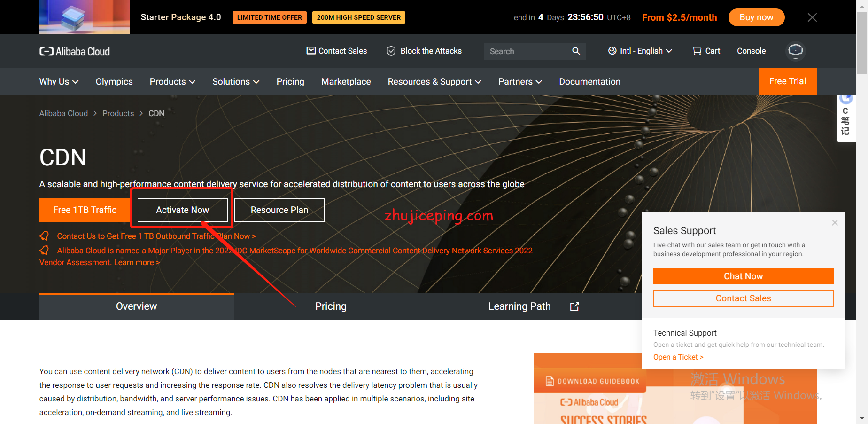Click the Alibaba Cloud logo

pos(74,51)
